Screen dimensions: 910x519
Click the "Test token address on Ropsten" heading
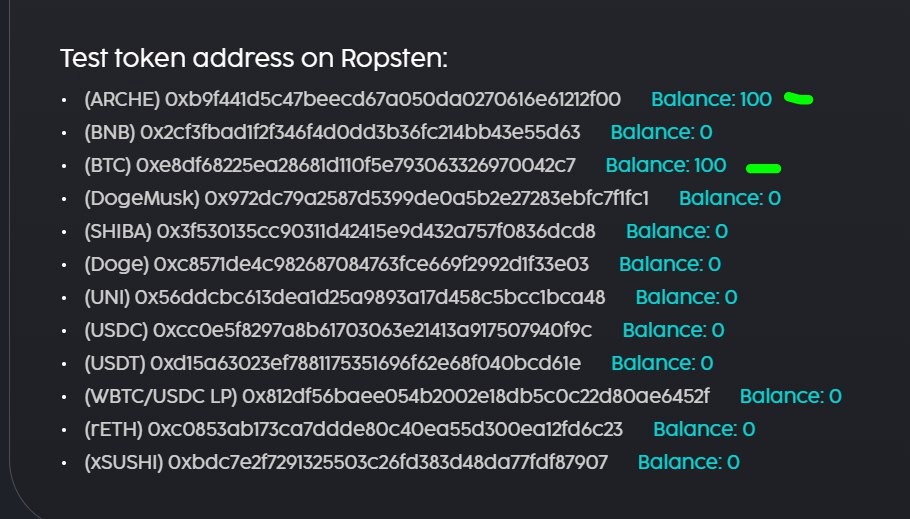point(254,58)
